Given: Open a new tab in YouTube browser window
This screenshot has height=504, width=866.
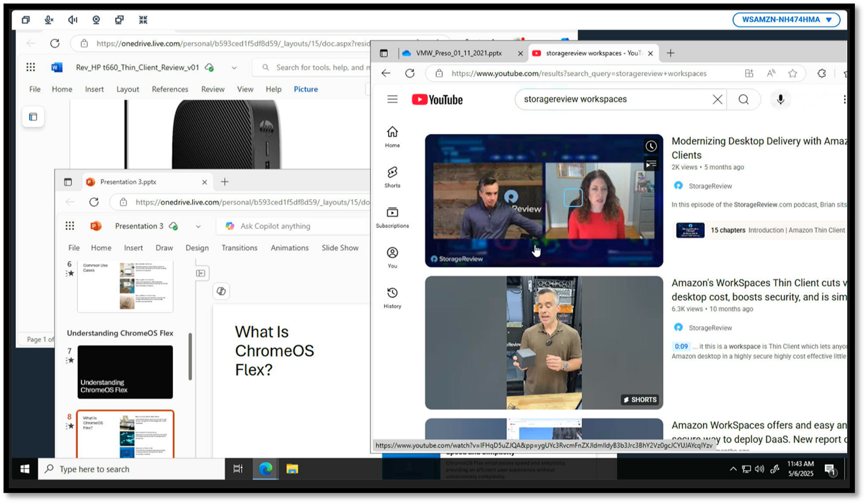Looking at the screenshot, I should [670, 53].
